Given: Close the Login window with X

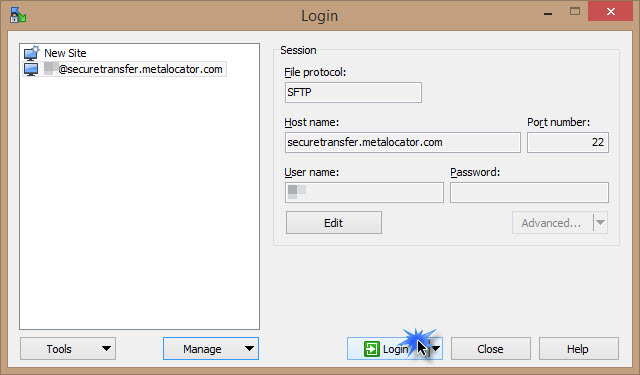Looking at the screenshot, I should tap(610, 11).
